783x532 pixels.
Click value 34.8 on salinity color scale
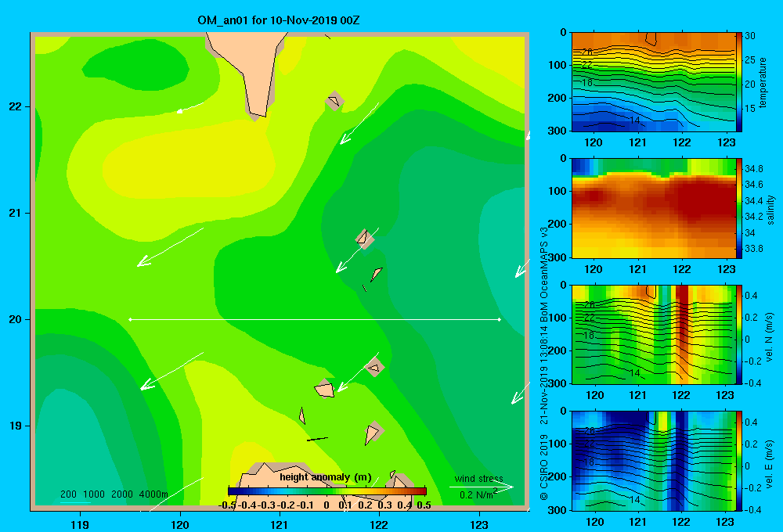pyautogui.click(x=753, y=169)
